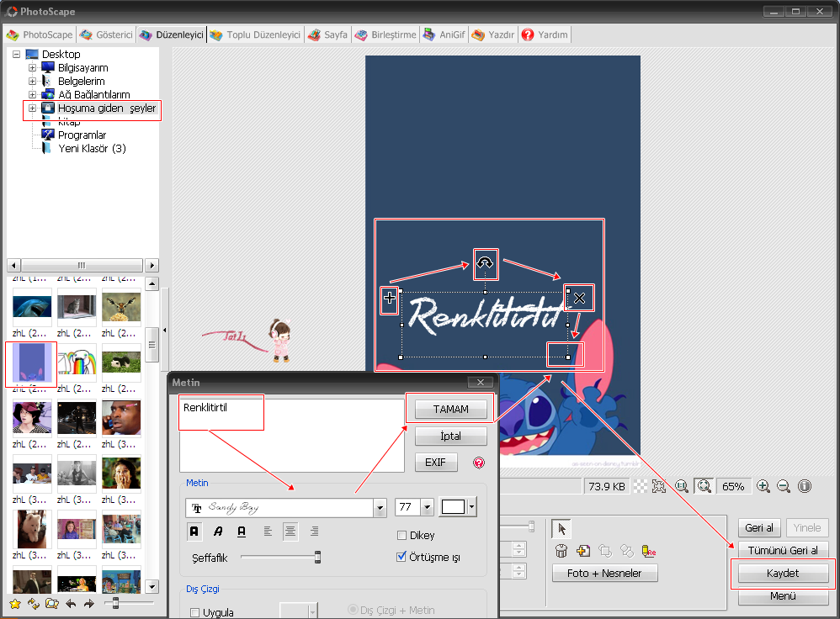The height and width of the screenshot is (619, 840).
Task: Click the rotate handle above the text
Action: [x=486, y=263]
